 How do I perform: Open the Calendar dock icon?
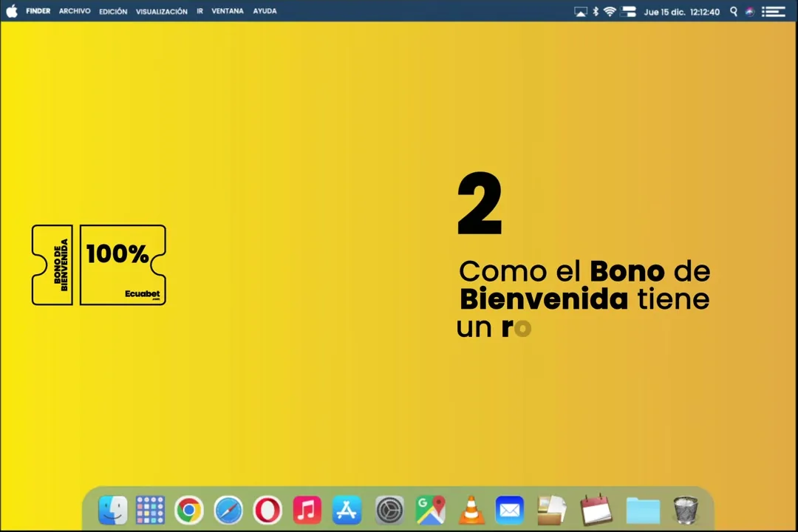[596, 508]
